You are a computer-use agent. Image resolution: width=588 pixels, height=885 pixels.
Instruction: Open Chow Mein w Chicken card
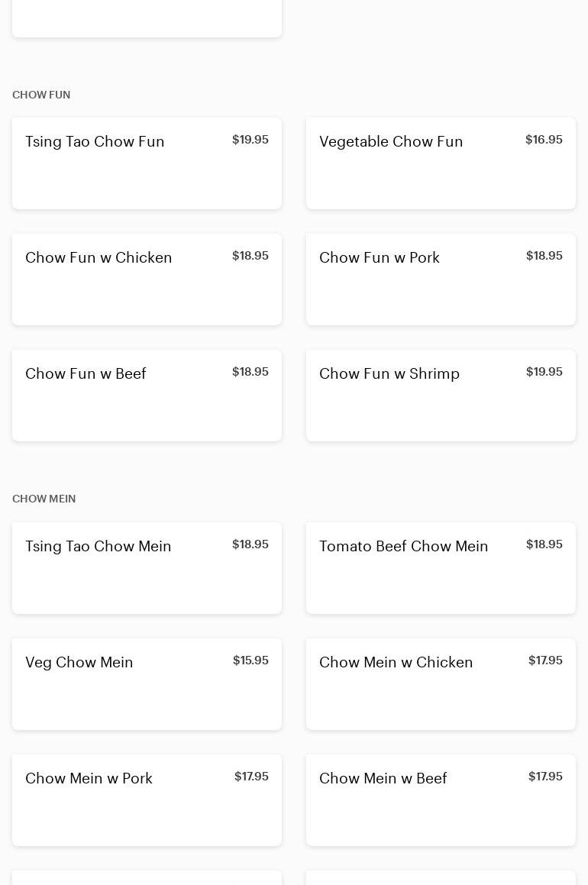pyautogui.click(x=441, y=683)
